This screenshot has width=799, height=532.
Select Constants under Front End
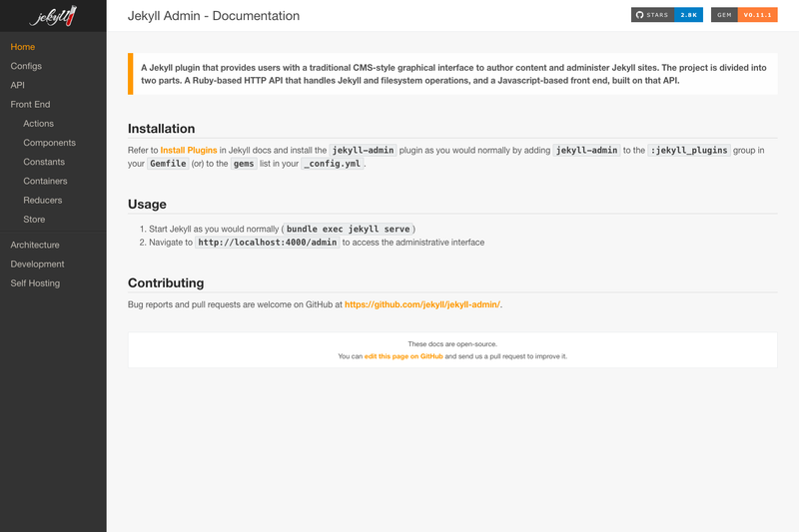click(44, 162)
